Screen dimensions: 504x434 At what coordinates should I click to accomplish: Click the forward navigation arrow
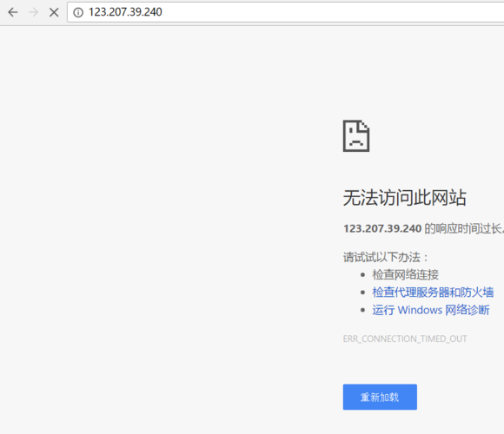[33, 12]
